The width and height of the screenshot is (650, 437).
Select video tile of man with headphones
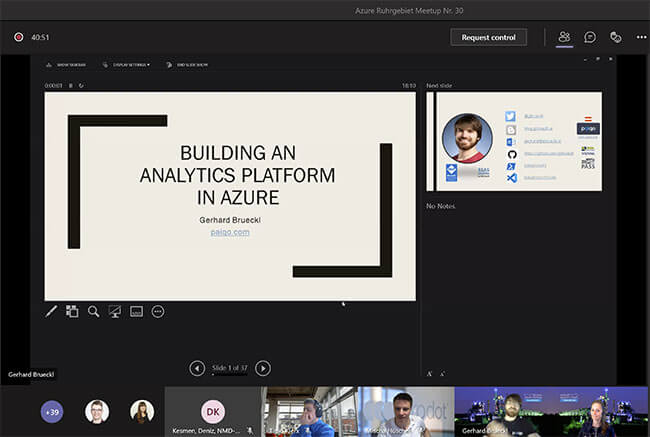pos(310,412)
